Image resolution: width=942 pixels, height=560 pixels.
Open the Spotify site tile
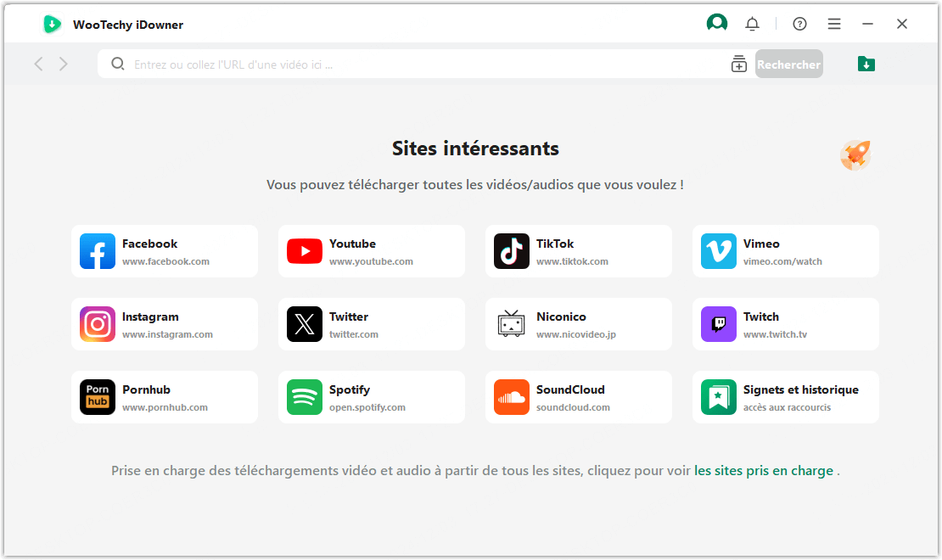pos(372,397)
